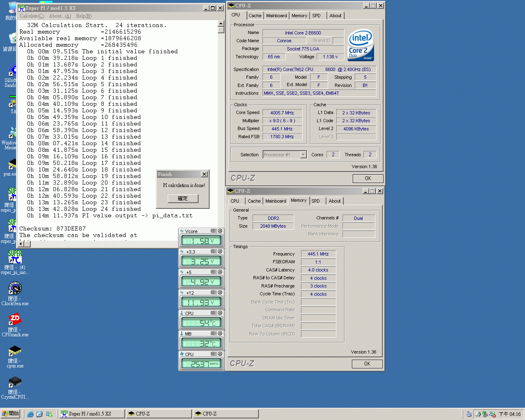
Task: Open settings icon on CPU fan RPM widget
Action: 214,354
